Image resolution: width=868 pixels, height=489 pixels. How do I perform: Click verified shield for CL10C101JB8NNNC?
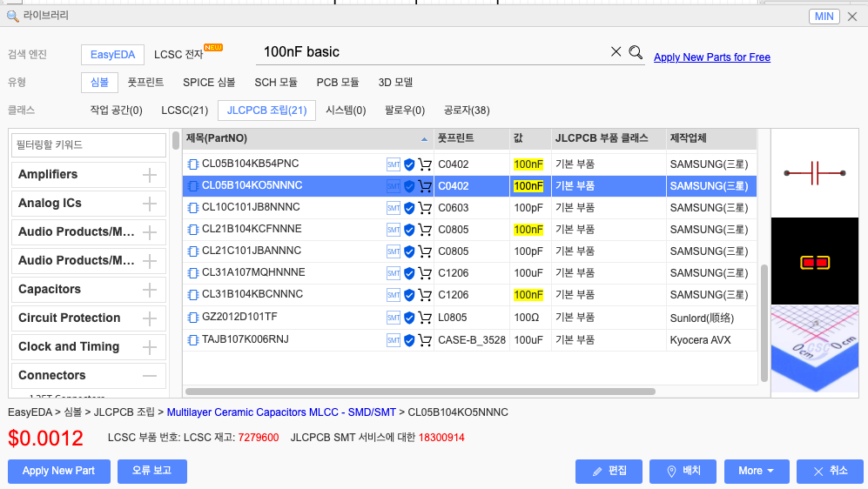click(x=409, y=208)
